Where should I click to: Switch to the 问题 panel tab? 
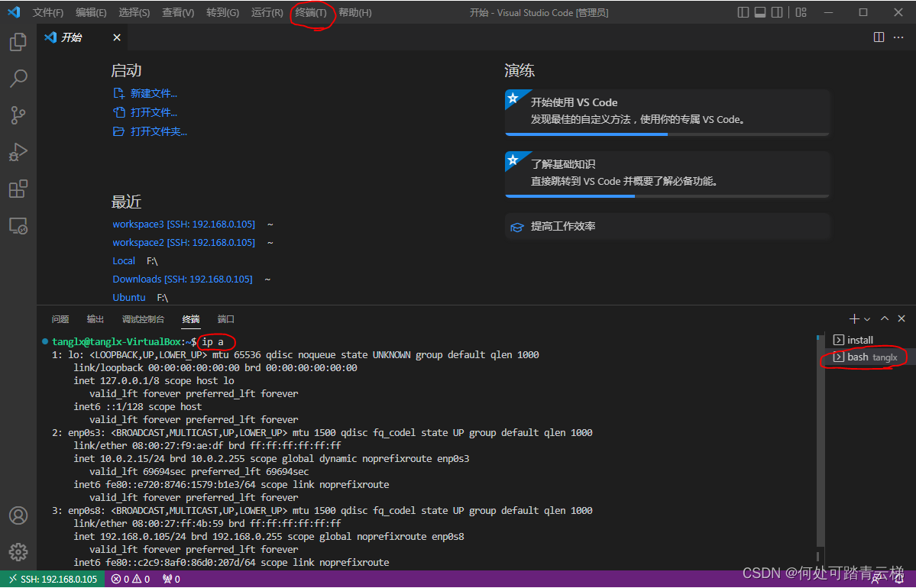tap(60, 318)
